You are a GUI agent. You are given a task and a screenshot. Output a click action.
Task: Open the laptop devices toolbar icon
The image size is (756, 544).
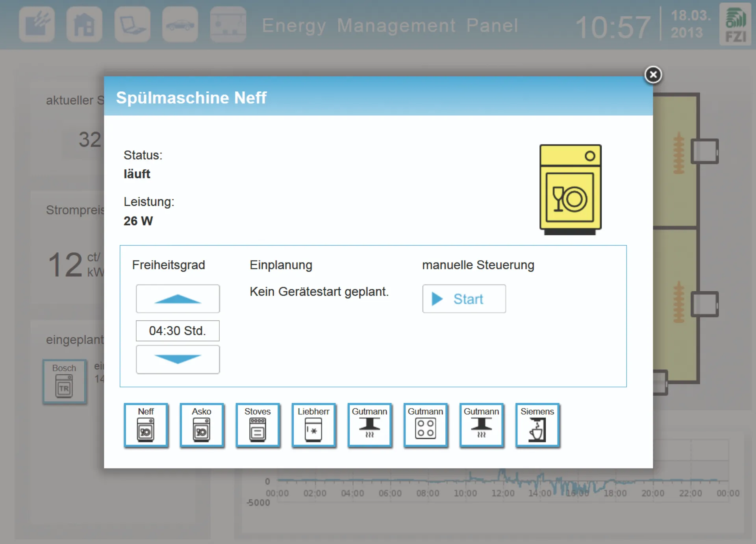(132, 24)
